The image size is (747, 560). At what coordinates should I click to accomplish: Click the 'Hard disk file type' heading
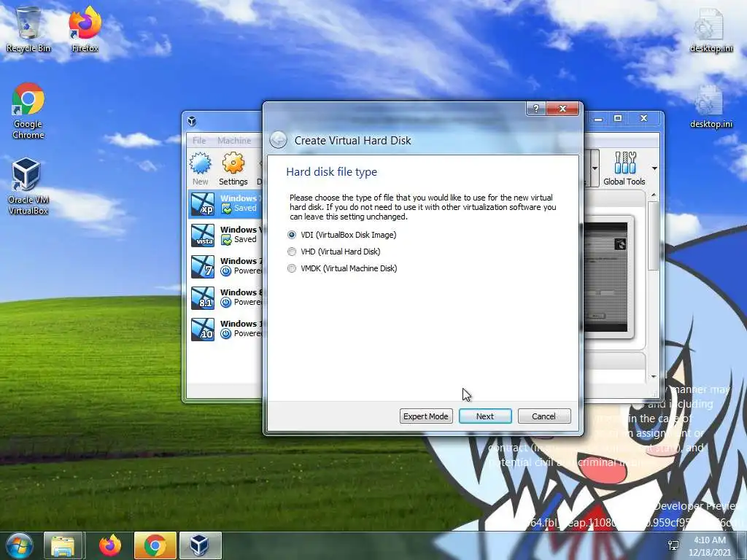(x=332, y=172)
